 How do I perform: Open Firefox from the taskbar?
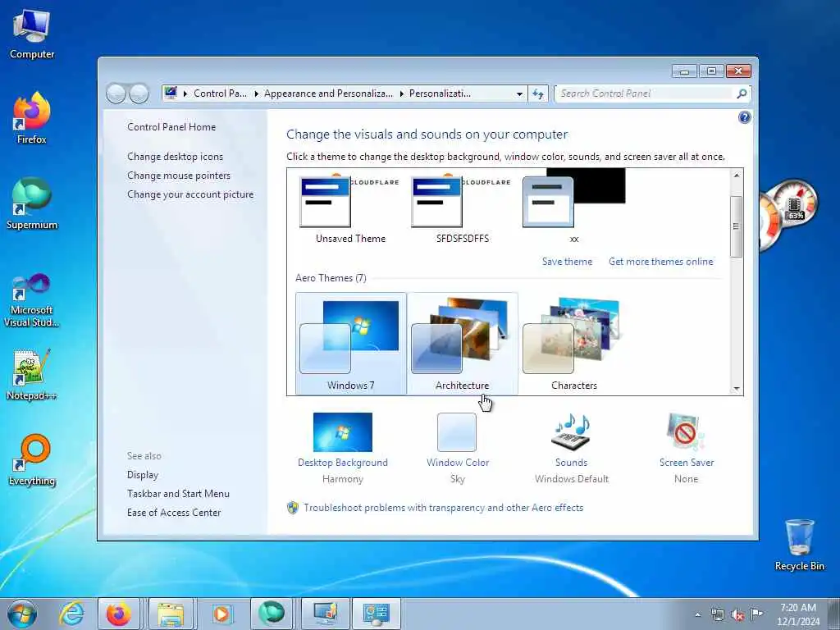[x=119, y=614]
